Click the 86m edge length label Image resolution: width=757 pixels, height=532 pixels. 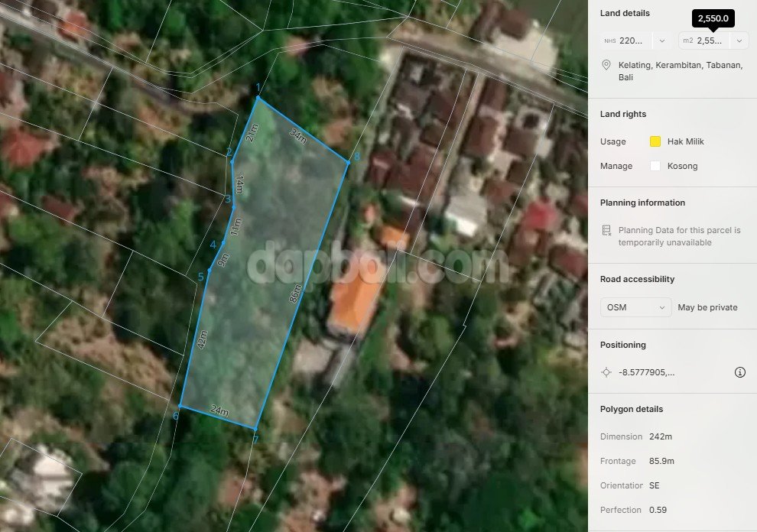[296, 294]
